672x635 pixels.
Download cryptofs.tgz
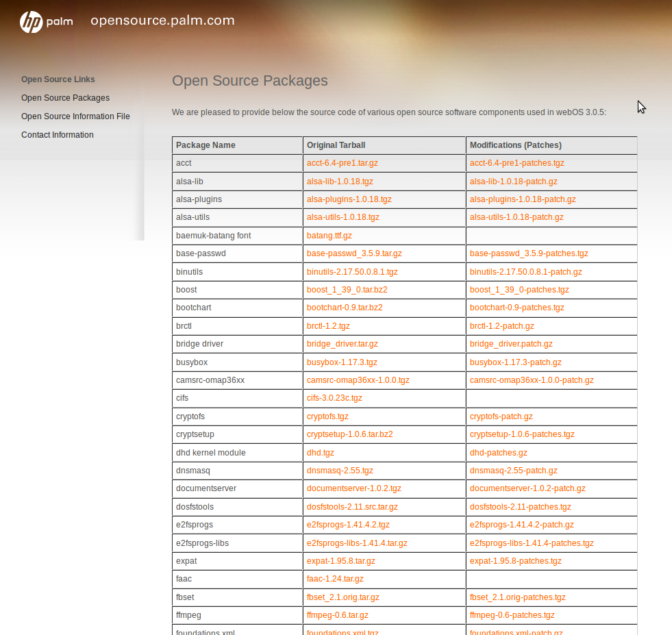(x=327, y=416)
